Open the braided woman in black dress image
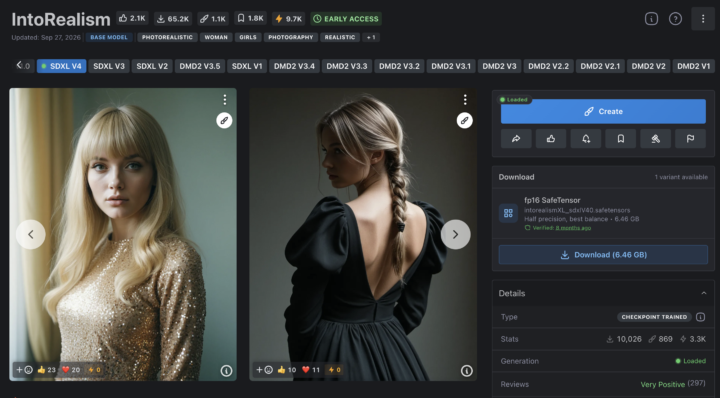This screenshot has width=720, height=398. pos(363,234)
